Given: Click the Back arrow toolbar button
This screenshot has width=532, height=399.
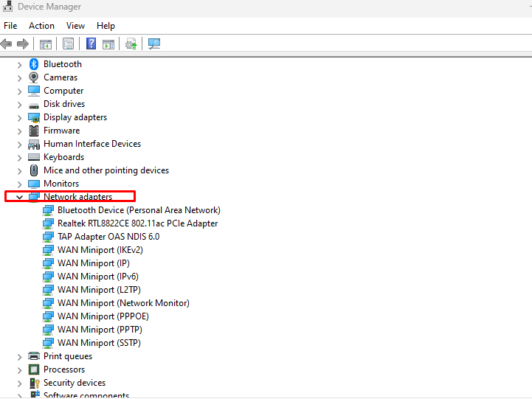Looking at the screenshot, I should (x=7, y=44).
